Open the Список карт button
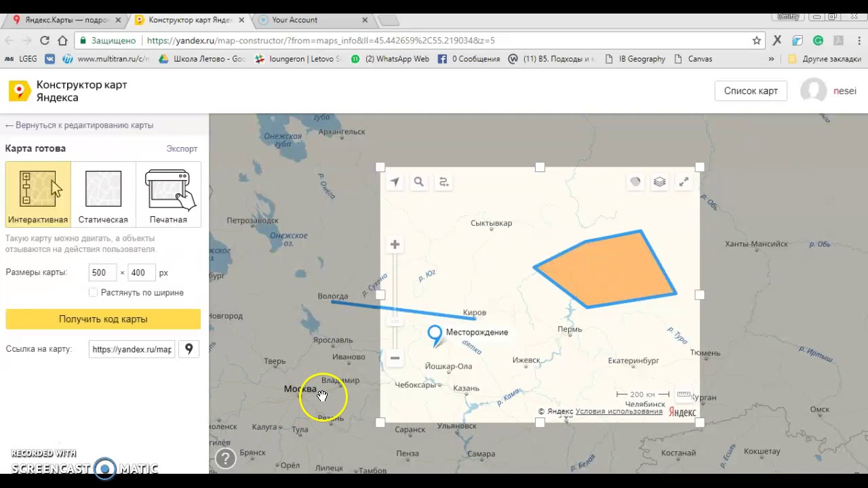 point(751,91)
